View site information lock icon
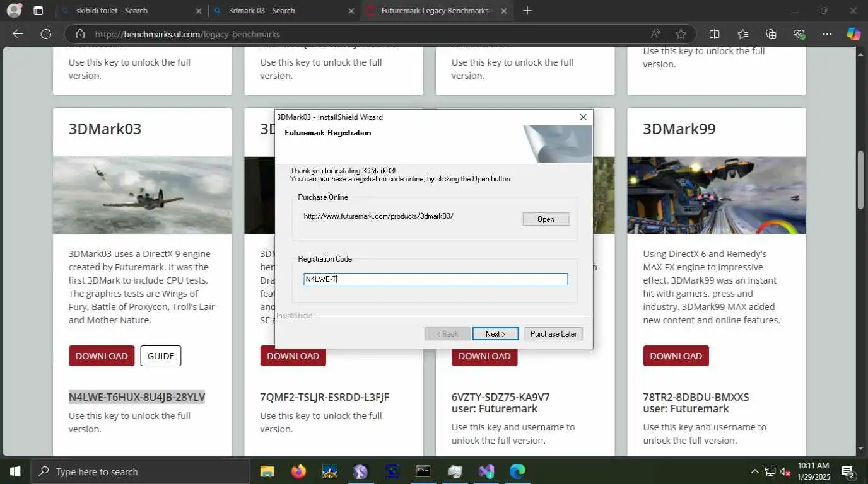 point(79,34)
